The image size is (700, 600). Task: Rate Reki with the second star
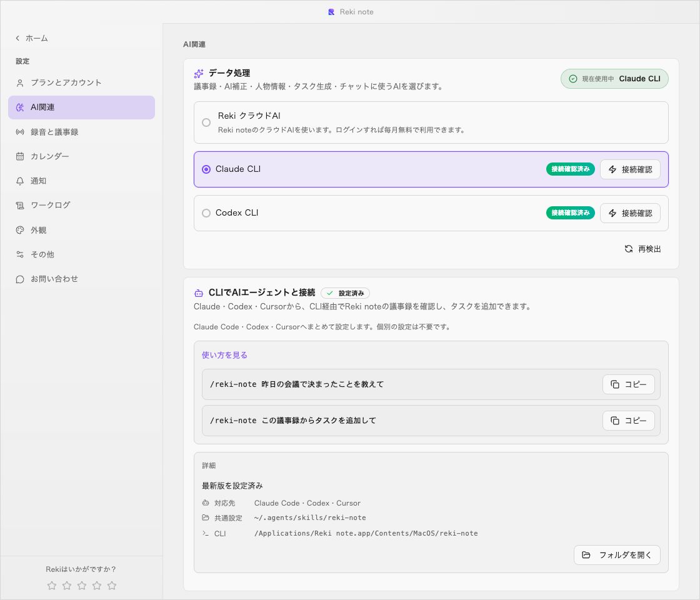(67, 585)
